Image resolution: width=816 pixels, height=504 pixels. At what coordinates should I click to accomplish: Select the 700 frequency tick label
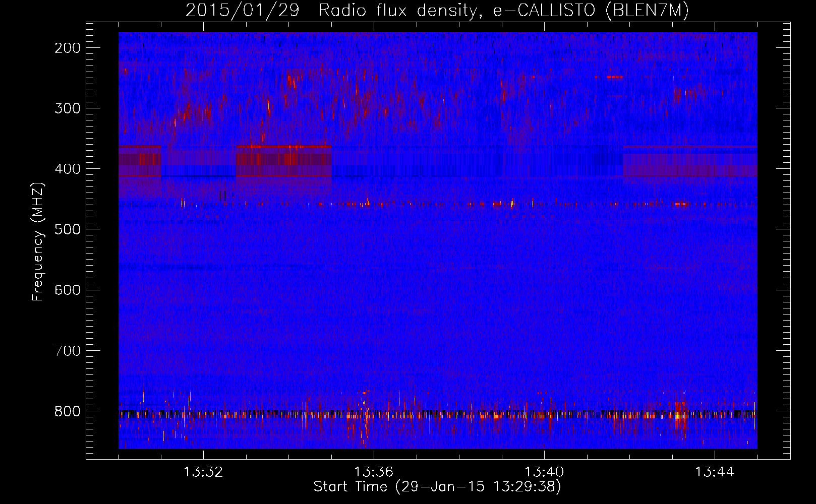67,350
